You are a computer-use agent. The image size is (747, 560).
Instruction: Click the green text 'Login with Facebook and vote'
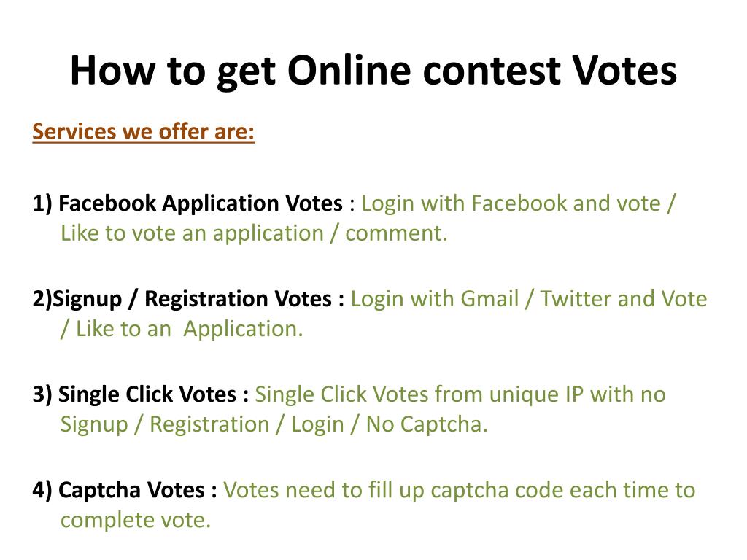511,203
